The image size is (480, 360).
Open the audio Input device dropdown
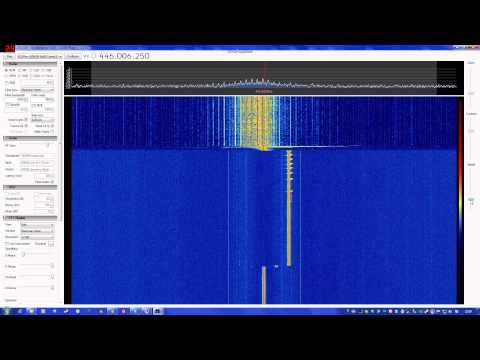[37, 163]
